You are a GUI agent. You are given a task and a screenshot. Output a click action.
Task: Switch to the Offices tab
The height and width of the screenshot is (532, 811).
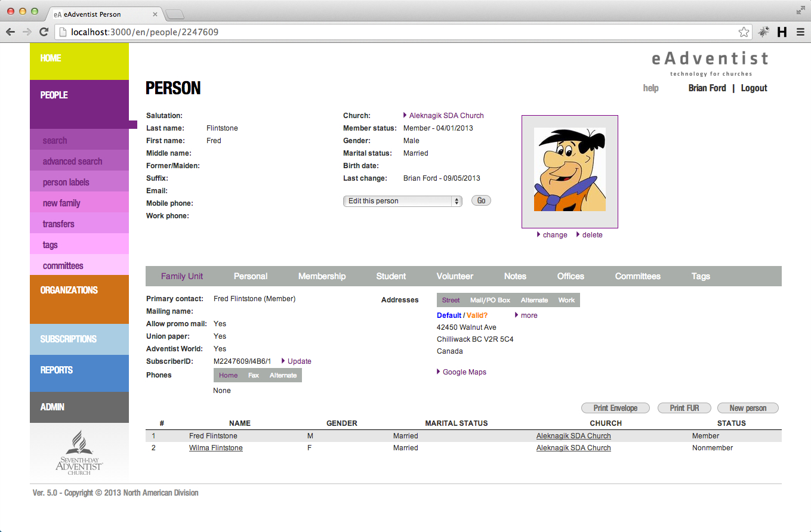571,276
